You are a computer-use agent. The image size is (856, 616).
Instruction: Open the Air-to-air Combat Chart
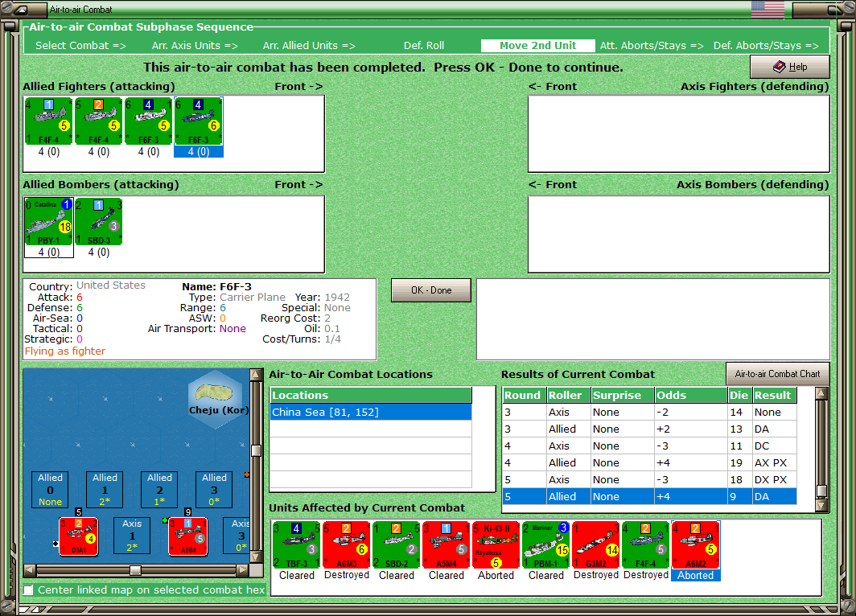point(777,374)
